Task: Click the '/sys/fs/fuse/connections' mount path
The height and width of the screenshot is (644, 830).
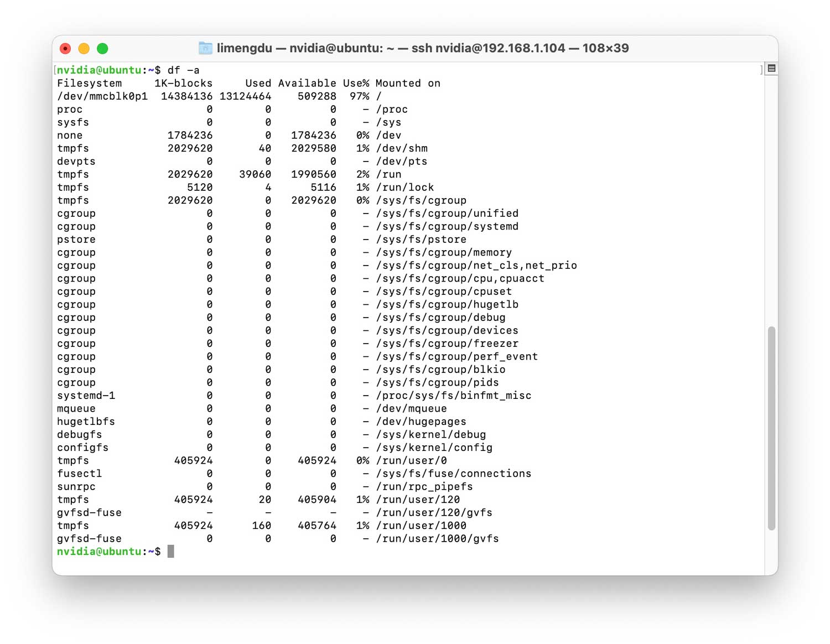Action: tap(454, 474)
